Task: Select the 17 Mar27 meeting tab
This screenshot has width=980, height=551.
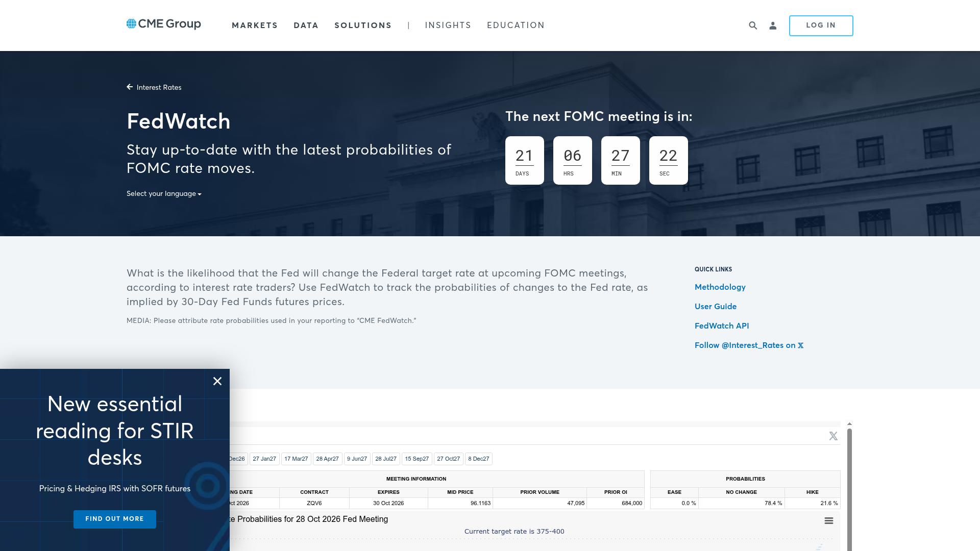Action: (296, 459)
